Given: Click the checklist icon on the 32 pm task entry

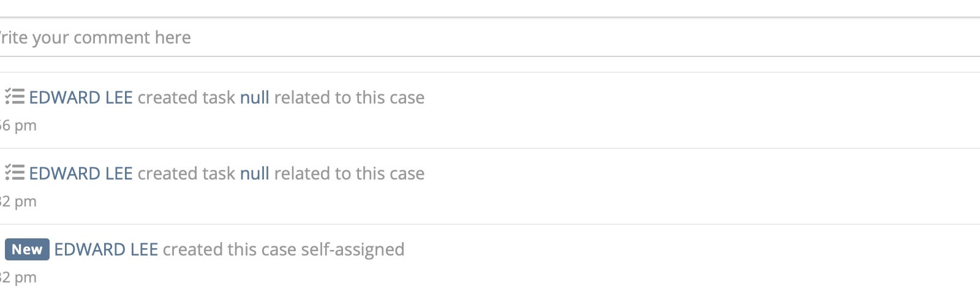Looking at the screenshot, I should (15, 173).
